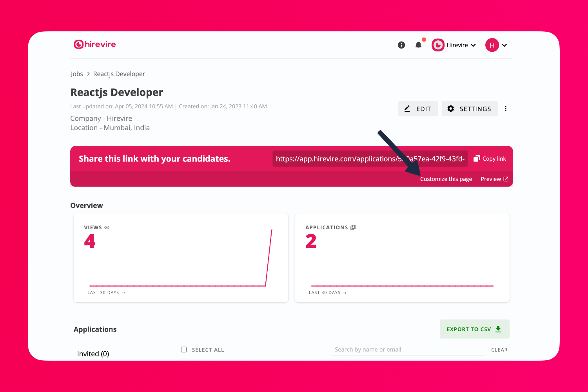
Task: Open the notifications bell
Action: [x=418, y=45]
